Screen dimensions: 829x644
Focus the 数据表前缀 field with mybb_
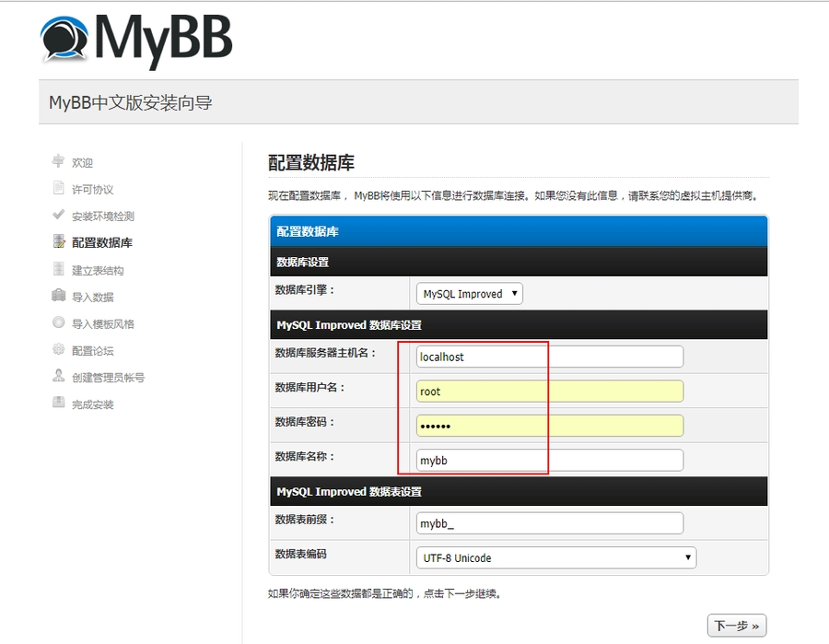(550, 523)
